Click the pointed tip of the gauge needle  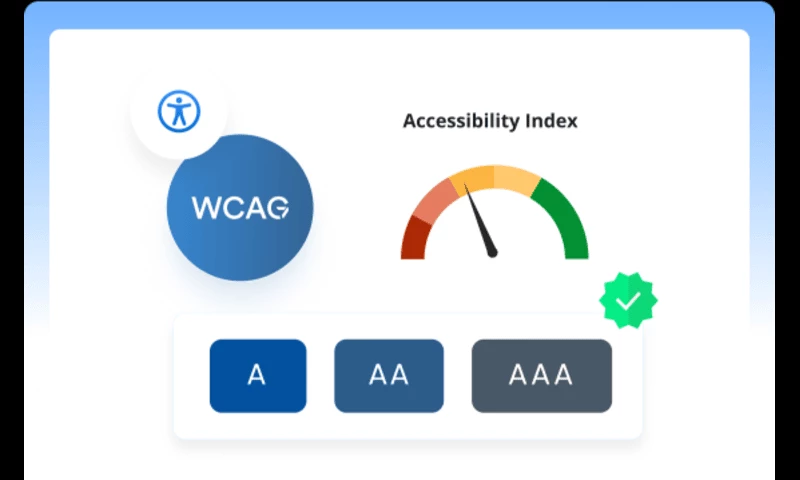pos(467,186)
